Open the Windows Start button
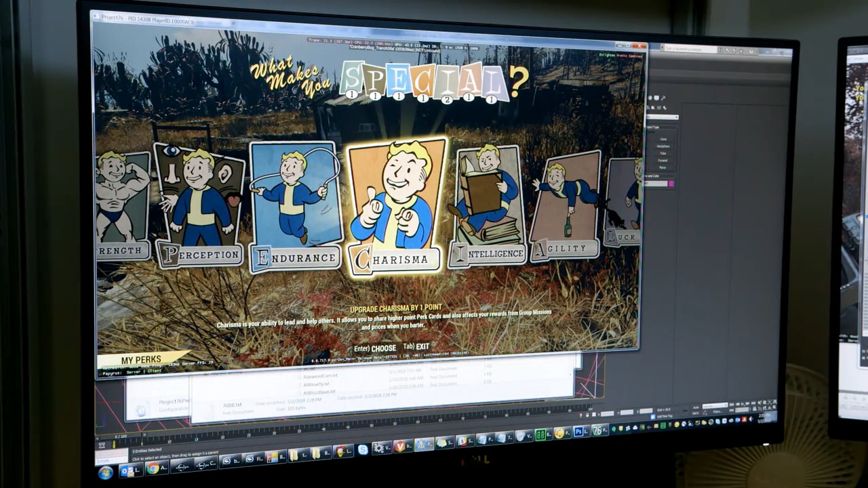Image resolution: width=868 pixels, height=488 pixels. click(x=106, y=472)
